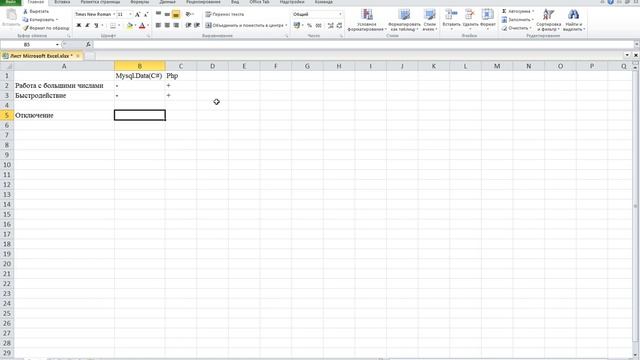Activate Format Painter (Формат по образцу)
Viewport: 640px width, 360px height.
(x=46, y=28)
